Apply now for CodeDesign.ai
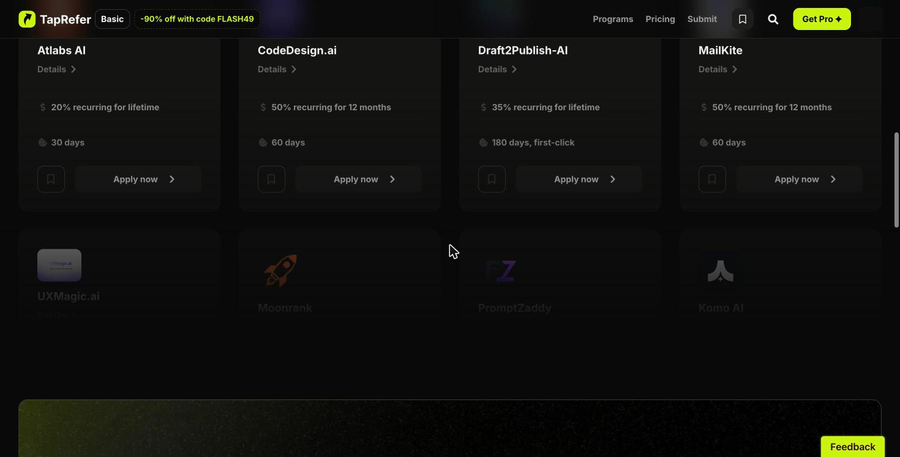This screenshot has height=457, width=900. tap(359, 179)
